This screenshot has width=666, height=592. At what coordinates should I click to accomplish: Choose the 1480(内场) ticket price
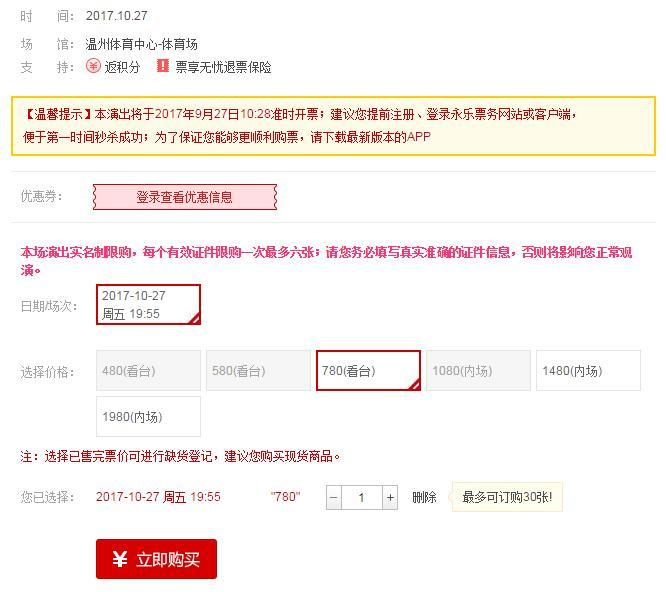click(588, 371)
